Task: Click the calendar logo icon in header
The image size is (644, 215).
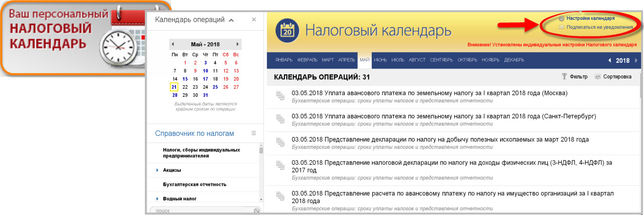Action: click(x=286, y=31)
